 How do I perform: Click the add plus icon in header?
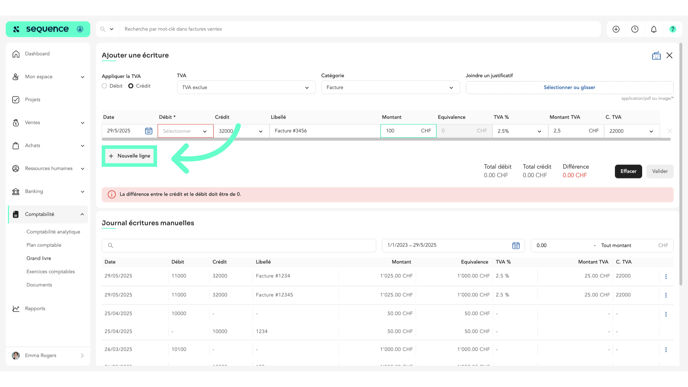[x=616, y=29]
